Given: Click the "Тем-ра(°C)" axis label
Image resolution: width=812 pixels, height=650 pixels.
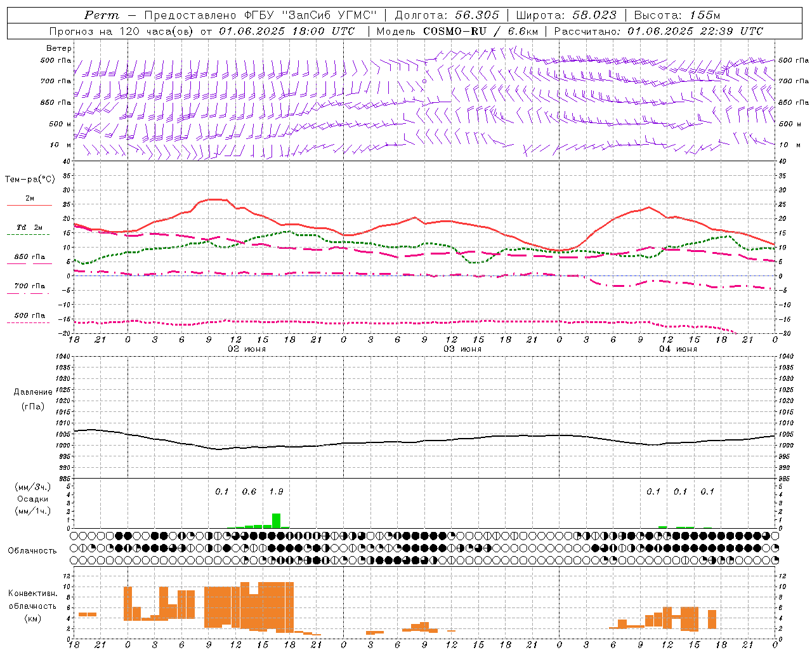Looking at the screenshot, I should 30,179.
